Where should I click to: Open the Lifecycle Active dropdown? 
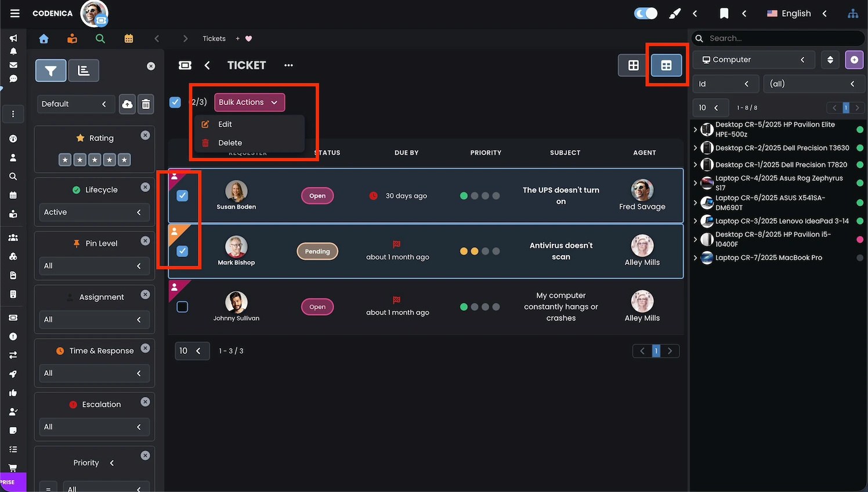(93, 212)
